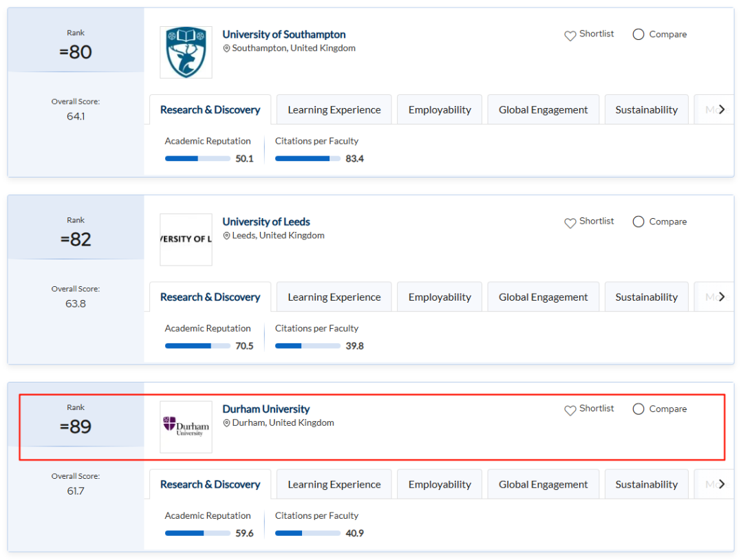Click the location pin icon next to Leeds, United Kingdom
Screen dimensions: 743x560
point(226,235)
